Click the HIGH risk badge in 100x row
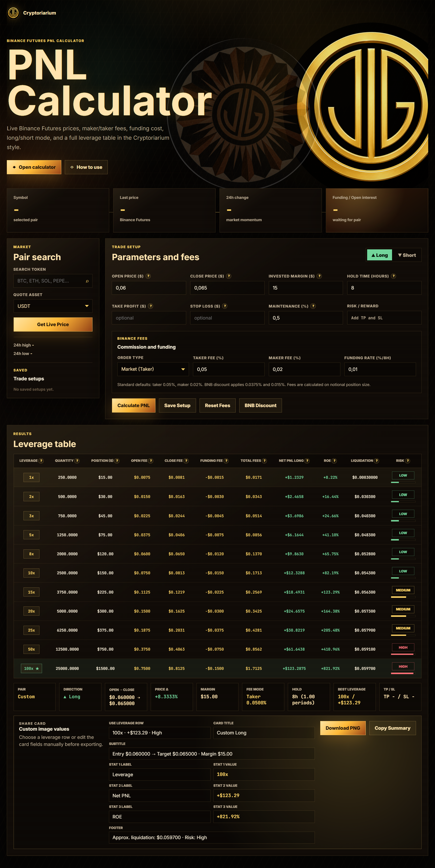This screenshot has height=868, width=435. [x=403, y=667]
